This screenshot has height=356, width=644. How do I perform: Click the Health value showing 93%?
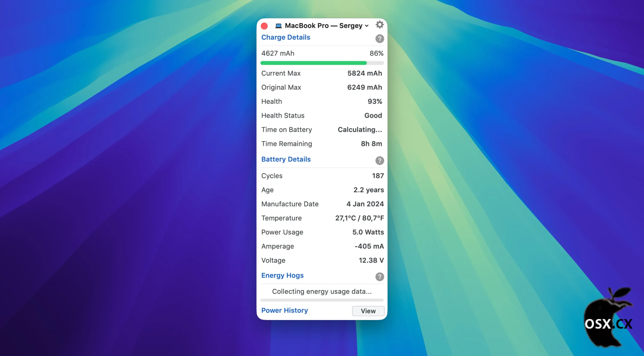click(x=375, y=101)
